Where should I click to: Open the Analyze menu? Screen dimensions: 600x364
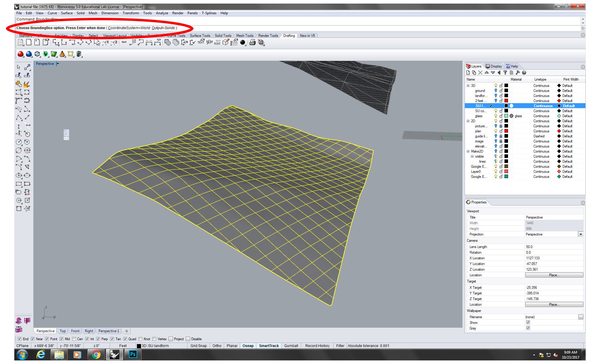[x=162, y=13]
